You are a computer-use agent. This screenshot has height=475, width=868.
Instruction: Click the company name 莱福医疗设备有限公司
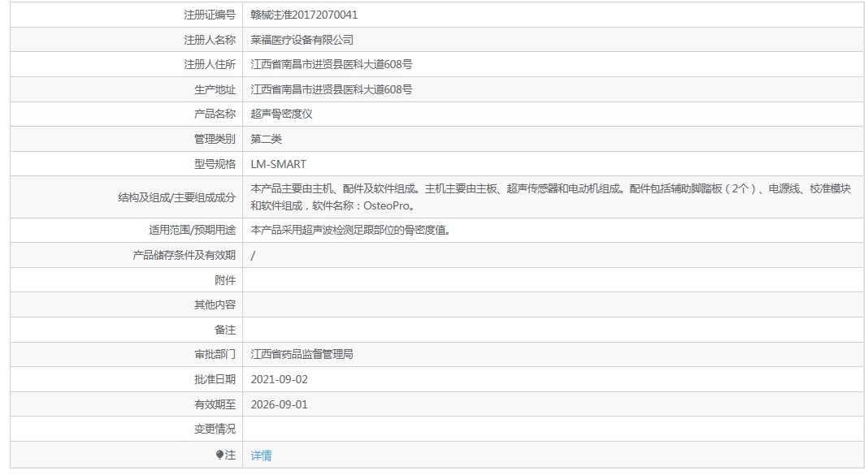[x=302, y=40]
